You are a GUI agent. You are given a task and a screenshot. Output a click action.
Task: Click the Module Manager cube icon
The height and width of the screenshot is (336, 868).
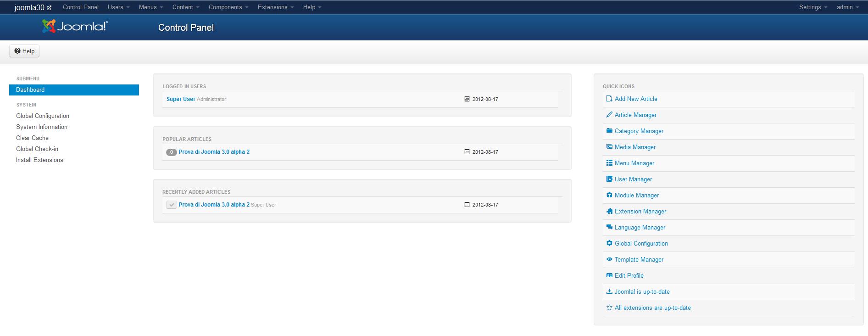coord(609,195)
